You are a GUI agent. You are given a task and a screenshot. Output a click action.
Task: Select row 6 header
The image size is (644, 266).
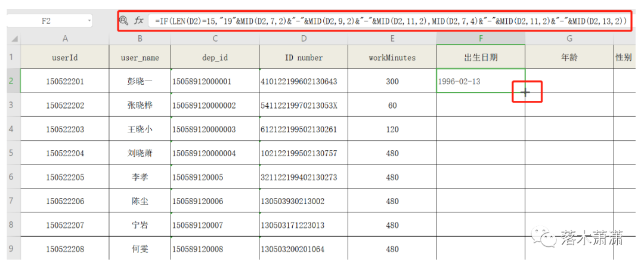click(x=14, y=177)
